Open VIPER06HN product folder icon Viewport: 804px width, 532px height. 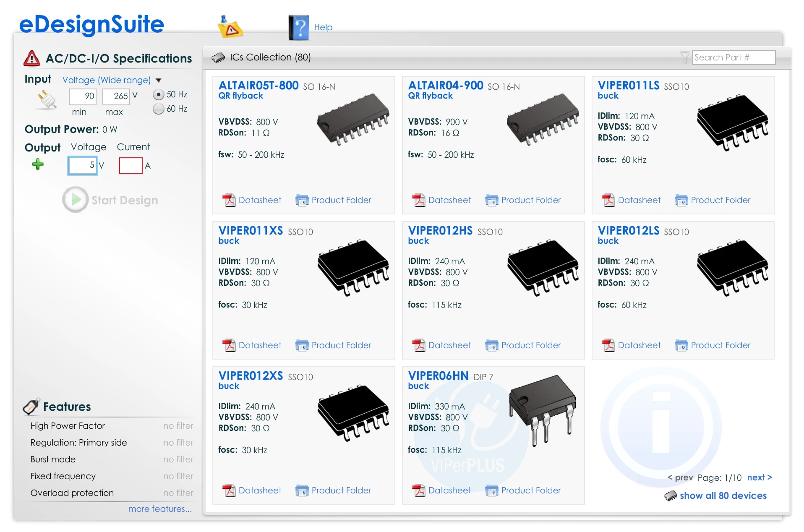point(491,490)
